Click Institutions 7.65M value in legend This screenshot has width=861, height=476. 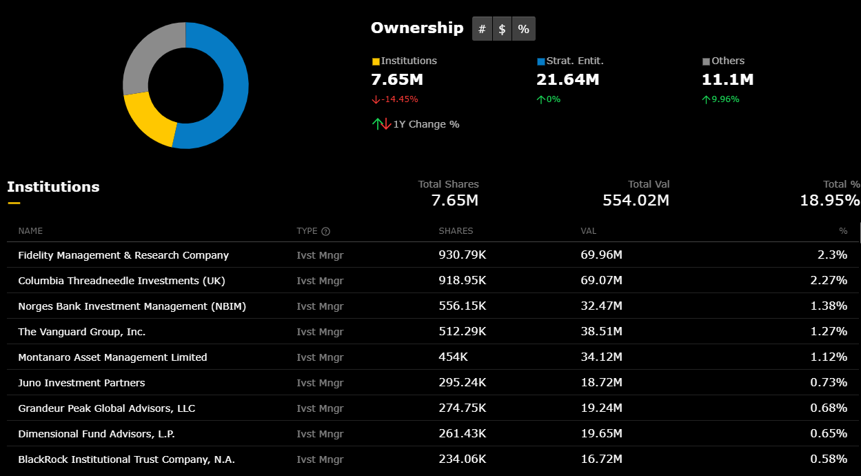397,80
